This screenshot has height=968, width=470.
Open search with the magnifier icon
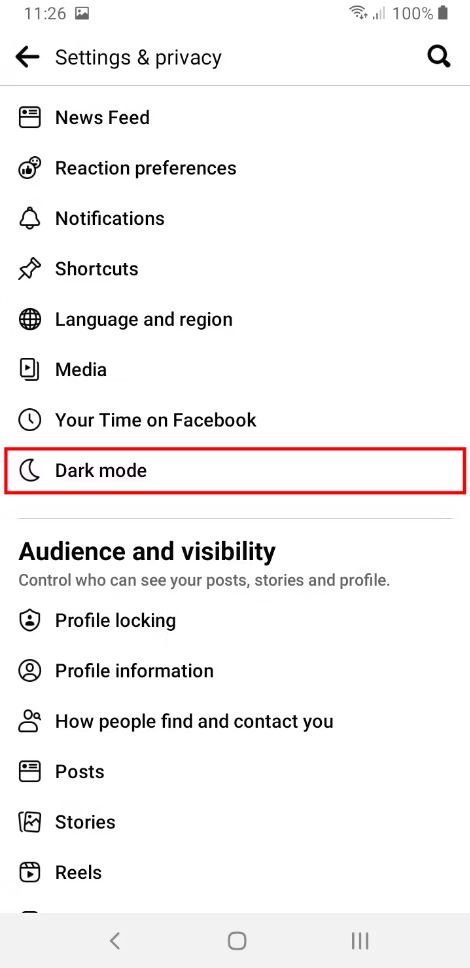tap(439, 57)
